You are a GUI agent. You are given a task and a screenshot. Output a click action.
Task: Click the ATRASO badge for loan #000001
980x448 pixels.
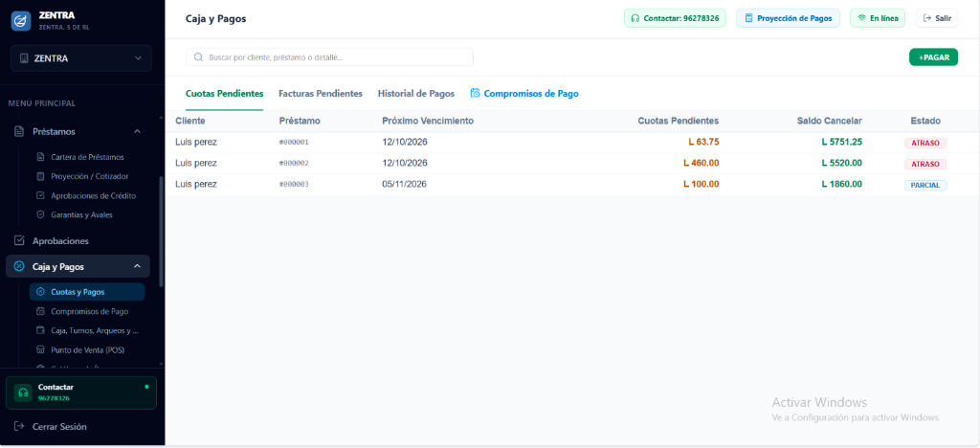pyautogui.click(x=925, y=143)
